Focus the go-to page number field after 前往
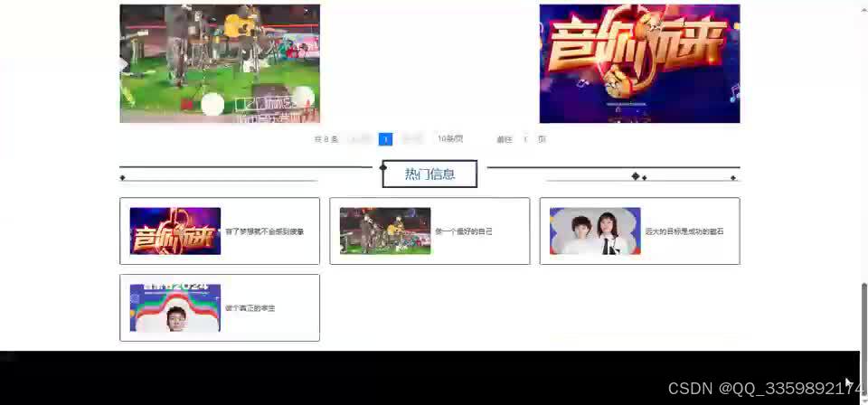This screenshot has height=405, width=868. (x=525, y=139)
